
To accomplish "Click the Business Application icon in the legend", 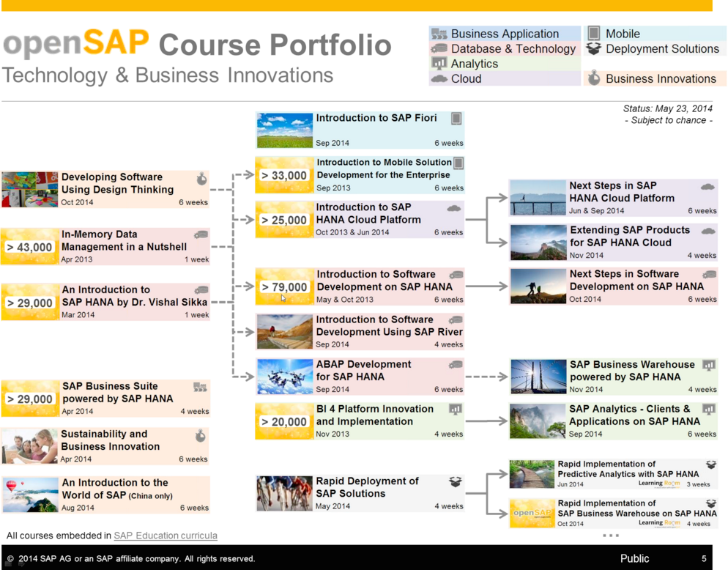I will point(439,34).
